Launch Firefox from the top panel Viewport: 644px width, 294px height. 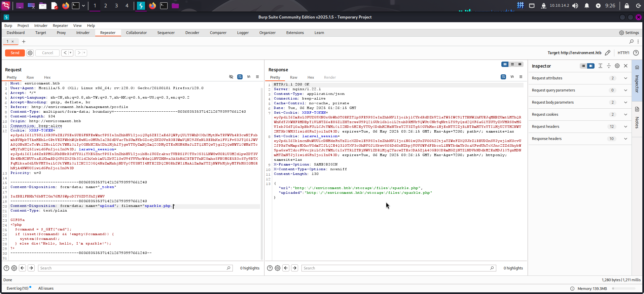point(66,5)
